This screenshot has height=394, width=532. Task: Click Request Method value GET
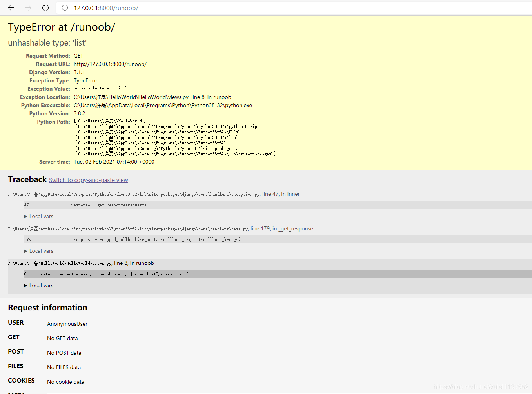pos(78,56)
